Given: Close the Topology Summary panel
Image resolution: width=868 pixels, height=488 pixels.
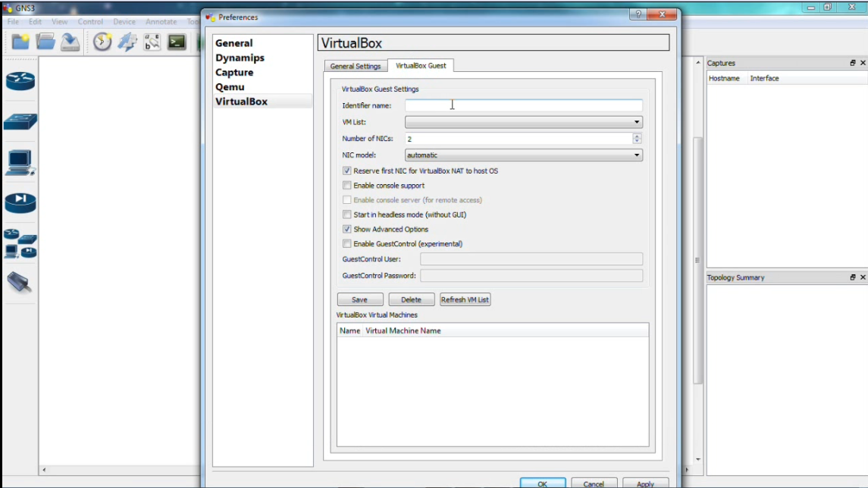Looking at the screenshot, I should point(863,277).
